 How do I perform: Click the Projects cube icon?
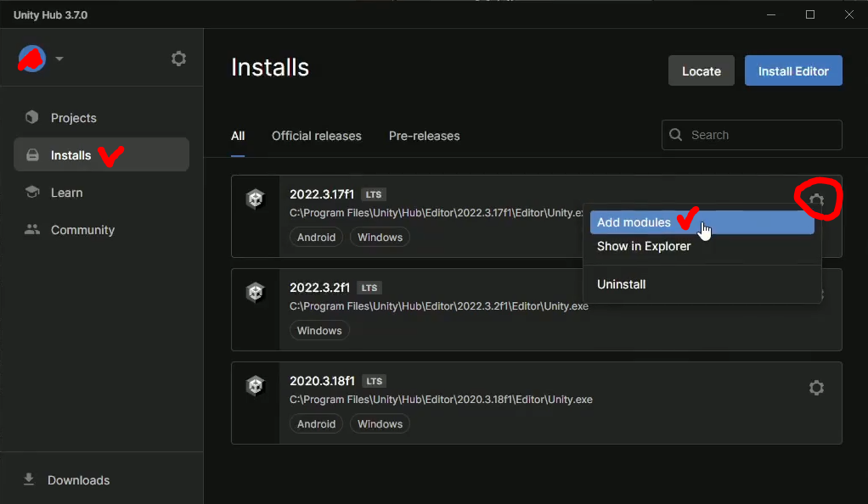tap(32, 117)
